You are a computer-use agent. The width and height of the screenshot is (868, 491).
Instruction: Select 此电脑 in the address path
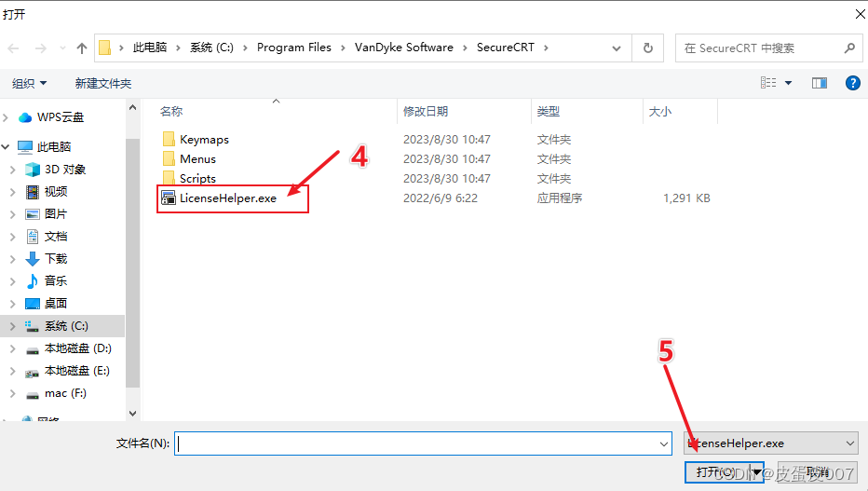150,48
